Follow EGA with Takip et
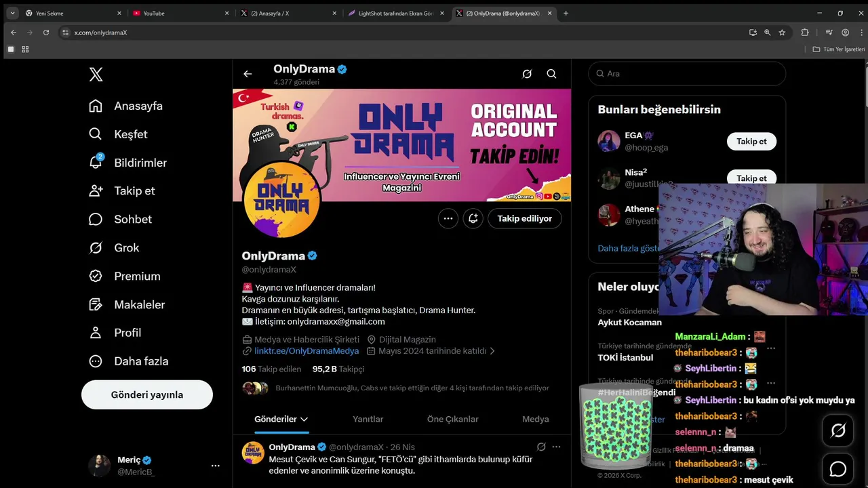Screen dimensions: 868x488 point(751,141)
